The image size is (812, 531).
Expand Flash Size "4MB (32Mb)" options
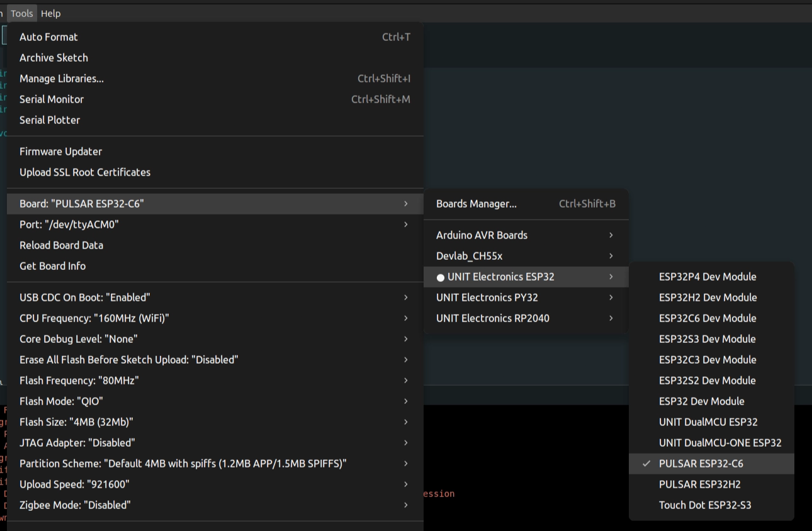tap(215, 422)
